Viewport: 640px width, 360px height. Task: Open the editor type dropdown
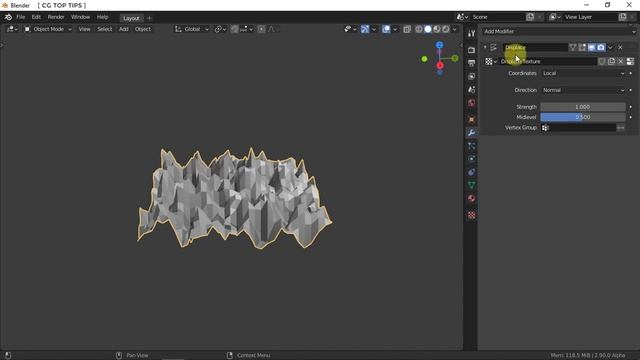point(11,29)
